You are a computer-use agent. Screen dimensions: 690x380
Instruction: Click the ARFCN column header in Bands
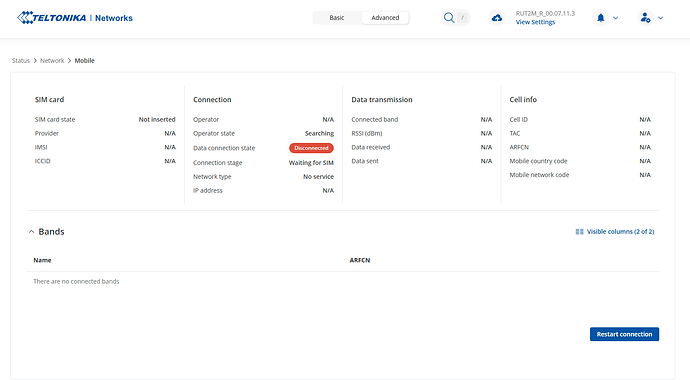[x=360, y=260]
